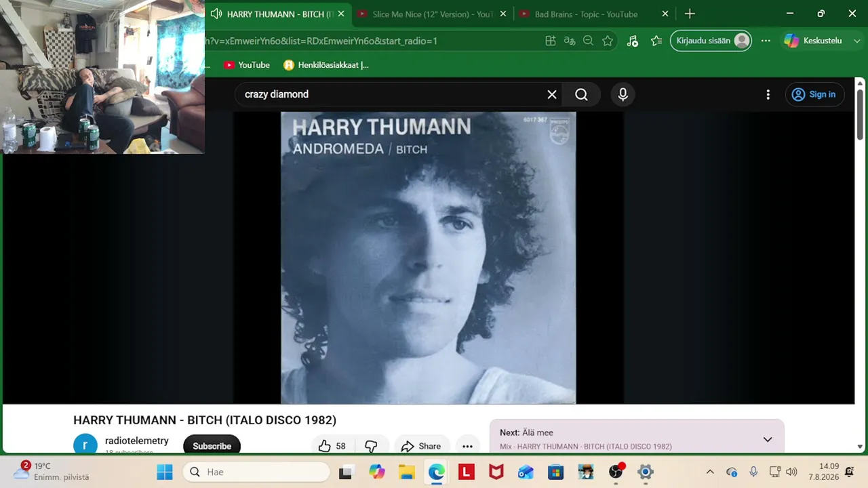The image size is (868, 488).
Task: Expand the Next: Älä mee playlist panel
Action: click(768, 439)
